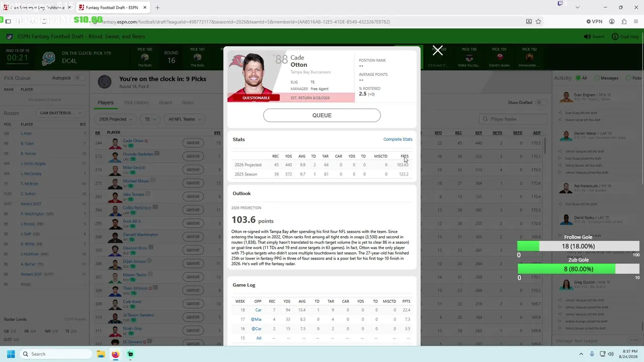Click the Zub Gole progress bar
Image resolution: width=644 pixels, height=362 pixels.
click(x=579, y=269)
